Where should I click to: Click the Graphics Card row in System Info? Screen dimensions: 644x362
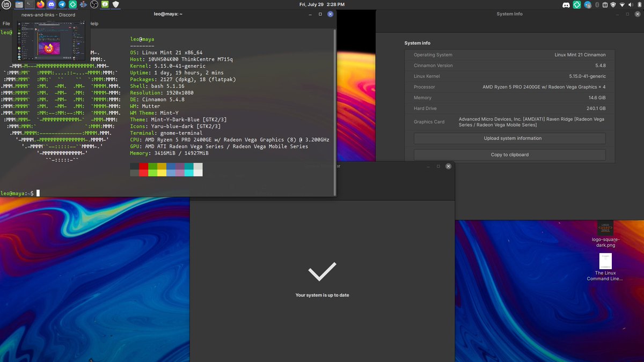point(509,122)
